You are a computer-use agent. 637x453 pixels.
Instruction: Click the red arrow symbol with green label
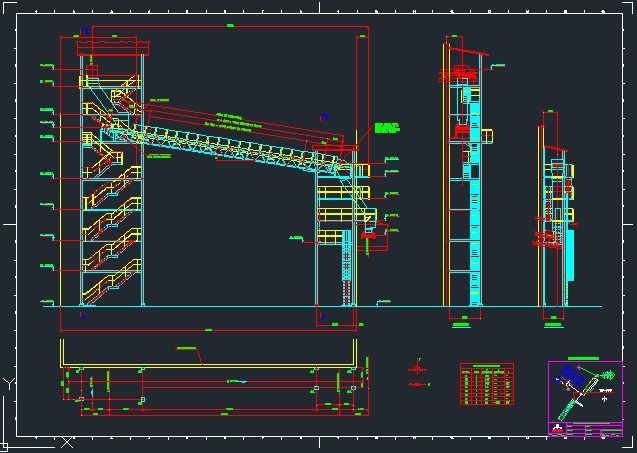(418, 384)
